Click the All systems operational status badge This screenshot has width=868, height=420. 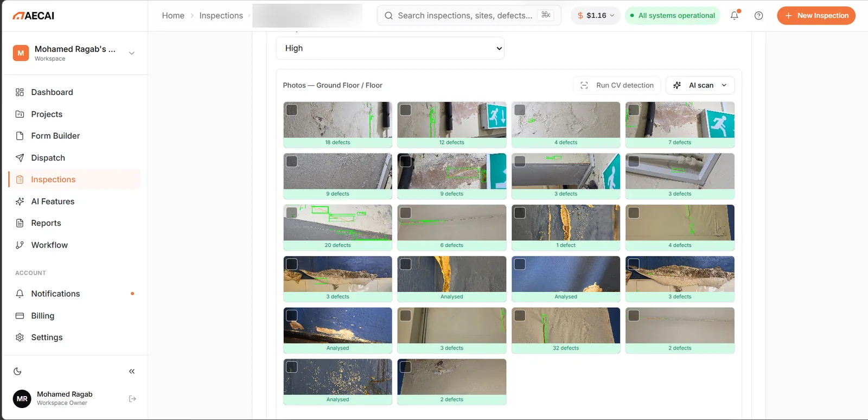tap(673, 16)
